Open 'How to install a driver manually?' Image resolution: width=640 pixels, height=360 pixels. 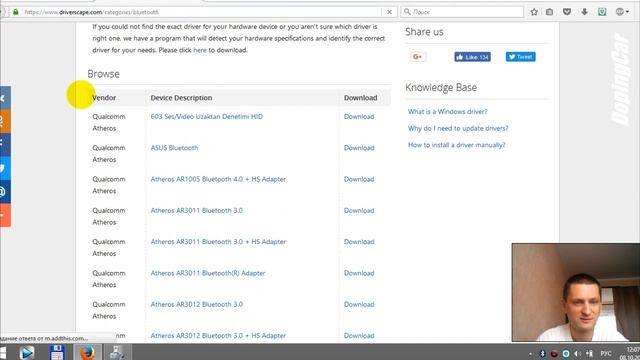456,145
